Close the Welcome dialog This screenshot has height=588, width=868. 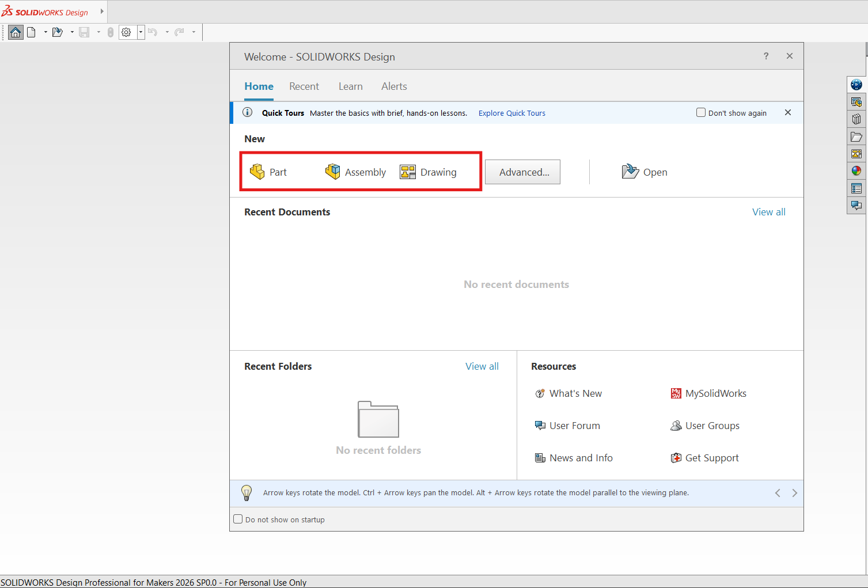click(x=790, y=56)
